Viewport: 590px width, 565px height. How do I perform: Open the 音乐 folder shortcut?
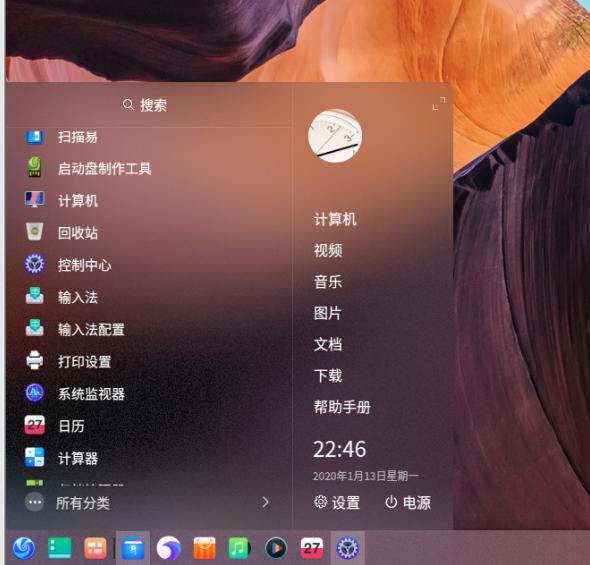tap(328, 281)
